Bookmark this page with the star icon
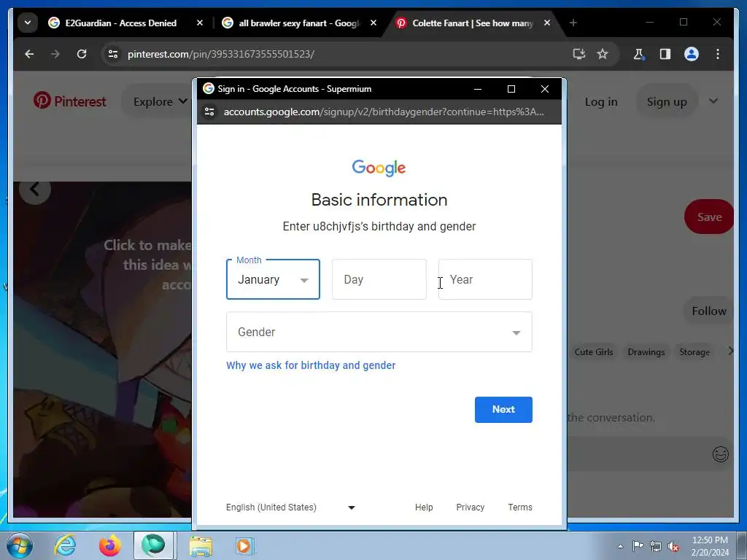This screenshot has width=747, height=560. tap(603, 54)
